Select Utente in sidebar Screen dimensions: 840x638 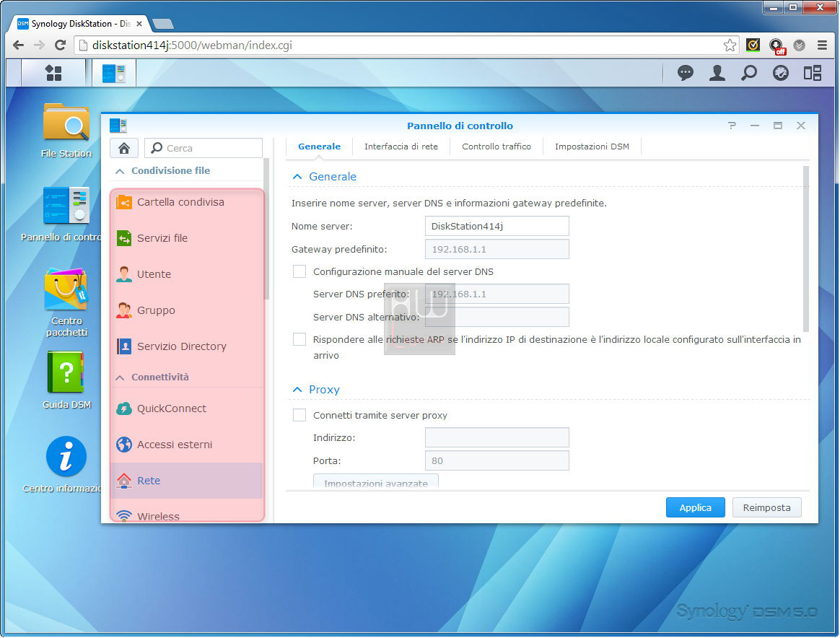pyautogui.click(x=186, y=274)
